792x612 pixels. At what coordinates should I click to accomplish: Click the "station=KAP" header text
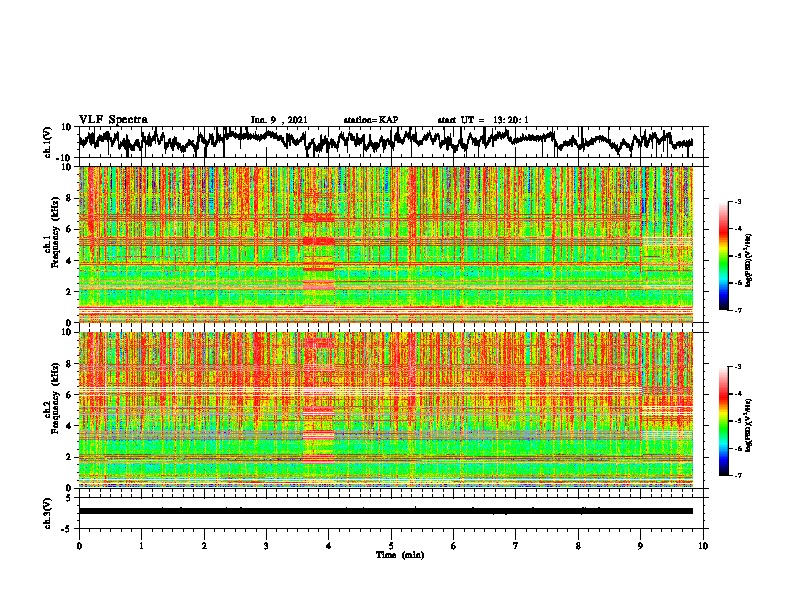click(371, 120)
